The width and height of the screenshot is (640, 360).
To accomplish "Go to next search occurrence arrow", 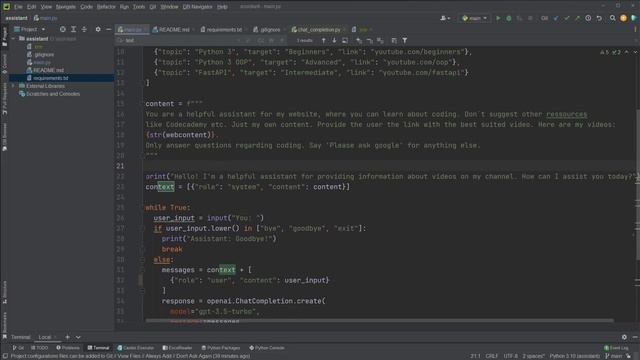I will (334, 40).
